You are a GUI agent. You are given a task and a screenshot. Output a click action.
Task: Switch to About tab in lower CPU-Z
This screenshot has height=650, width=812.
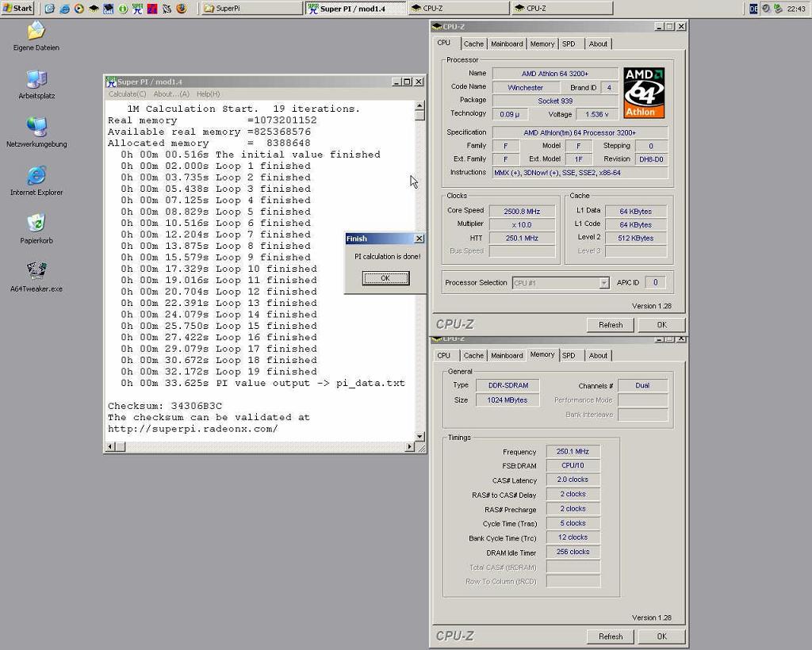pyautogui.click(x=598, y=356)
